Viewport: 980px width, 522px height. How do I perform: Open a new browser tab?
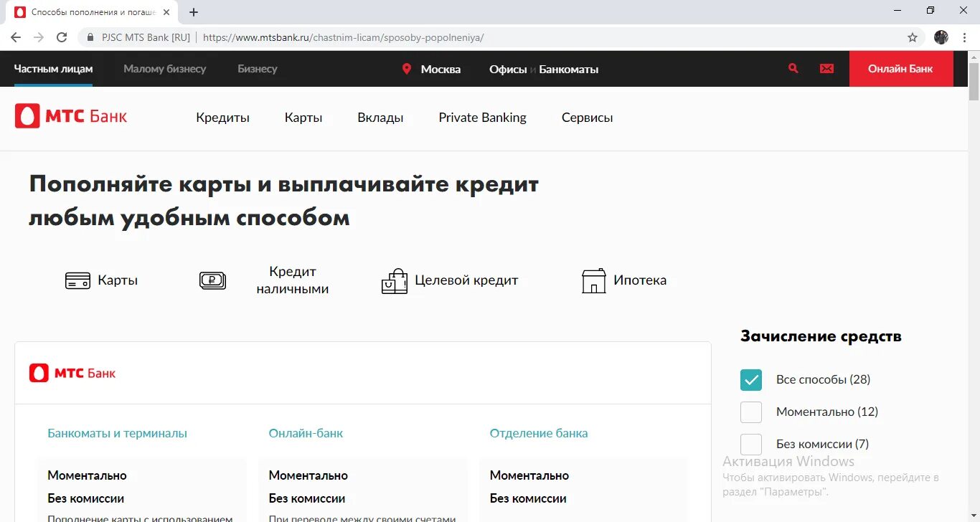(194, 12)
